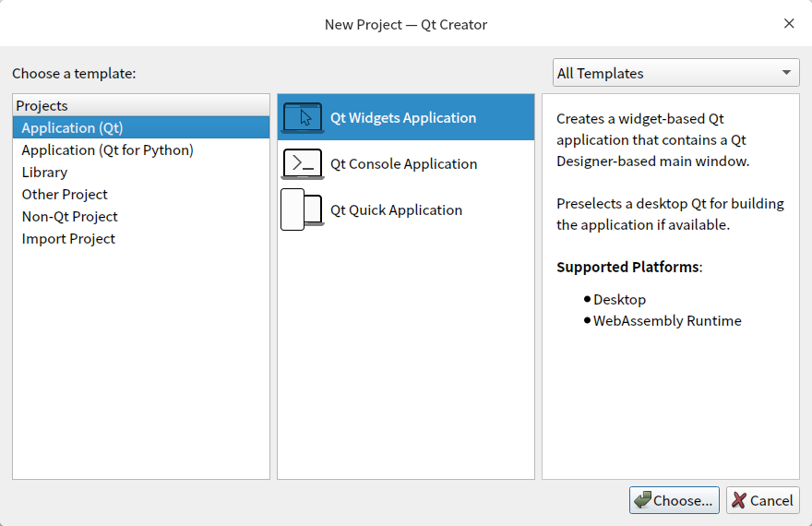Click the Qt Widgets Application monitor icon
Screen dimensions: 812x526
pos(302,117)
